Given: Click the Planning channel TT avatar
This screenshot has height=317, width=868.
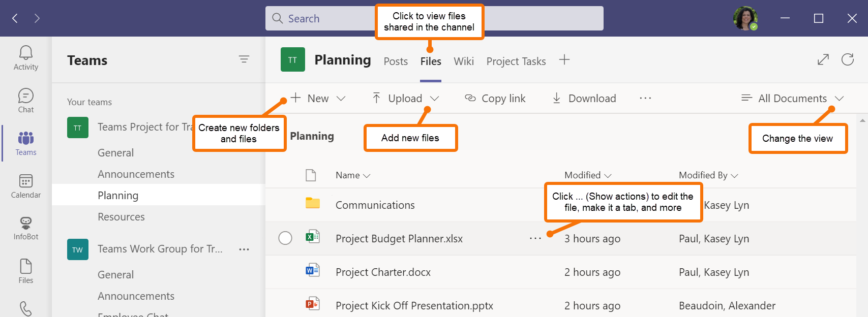Looking at the screenshot, I should (293, 59).
